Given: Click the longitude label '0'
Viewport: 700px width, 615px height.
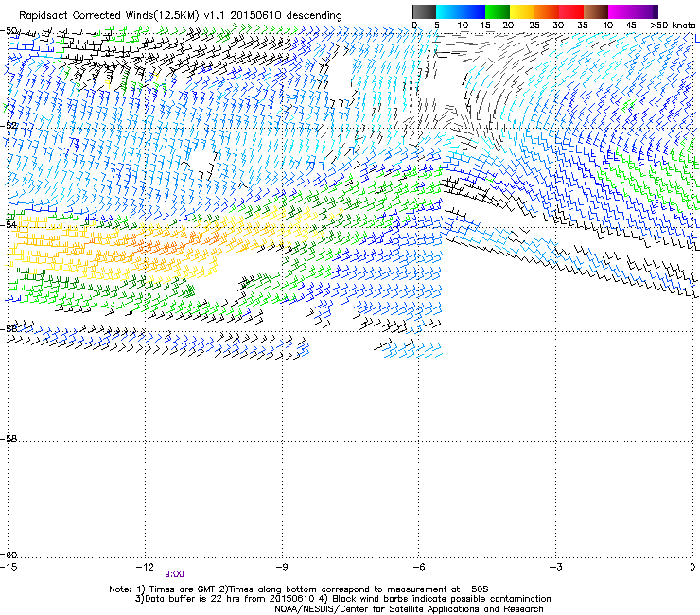Looking at the screenshot, I should point(692,567).
